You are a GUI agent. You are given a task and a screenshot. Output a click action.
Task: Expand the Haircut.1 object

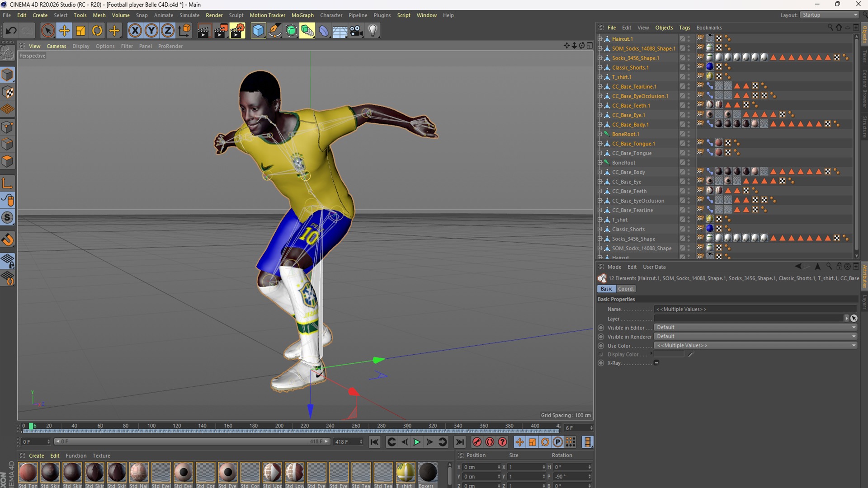600,39
